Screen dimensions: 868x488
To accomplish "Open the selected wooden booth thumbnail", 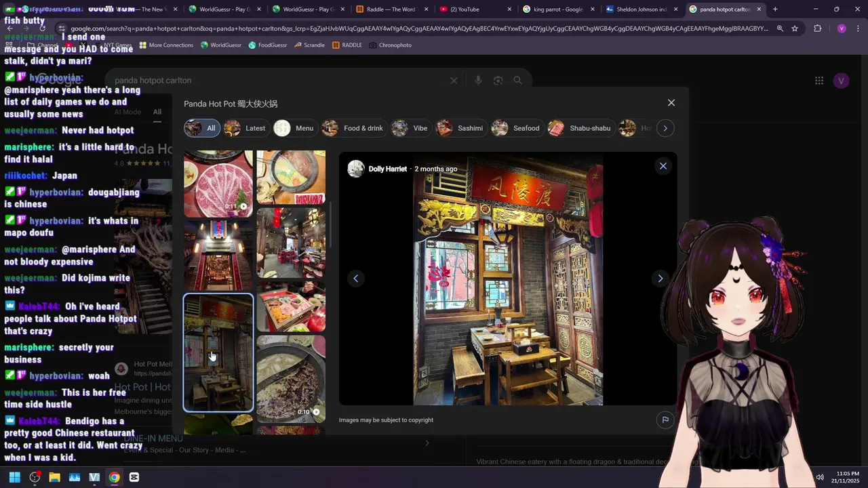I will tap(218, 352).
